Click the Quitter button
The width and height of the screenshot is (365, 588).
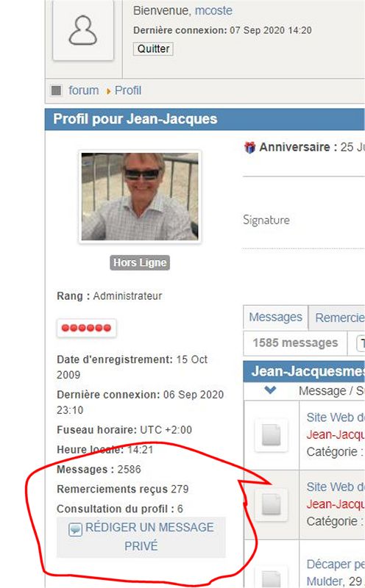click(153, 49)
